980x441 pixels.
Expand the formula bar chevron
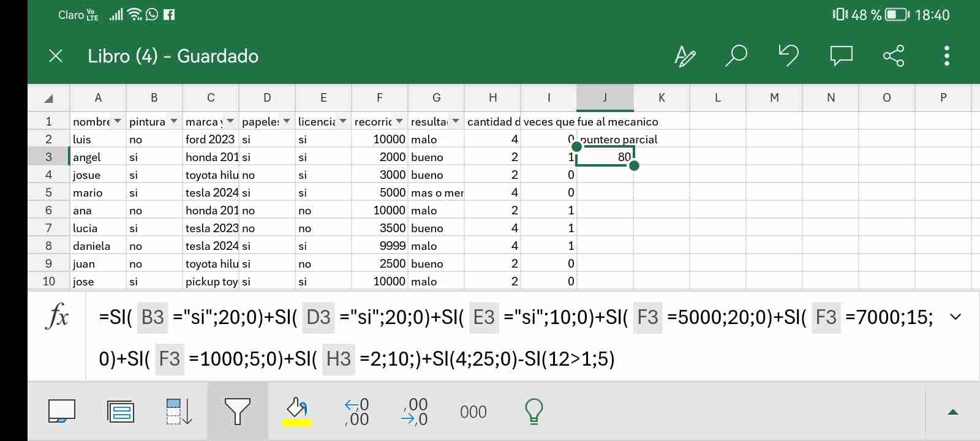pos(955,317)
